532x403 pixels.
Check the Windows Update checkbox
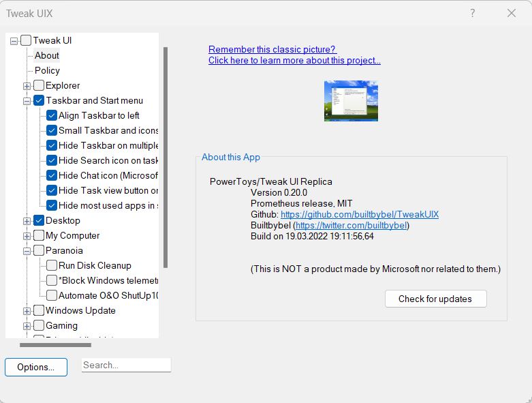tap(39, 310)
